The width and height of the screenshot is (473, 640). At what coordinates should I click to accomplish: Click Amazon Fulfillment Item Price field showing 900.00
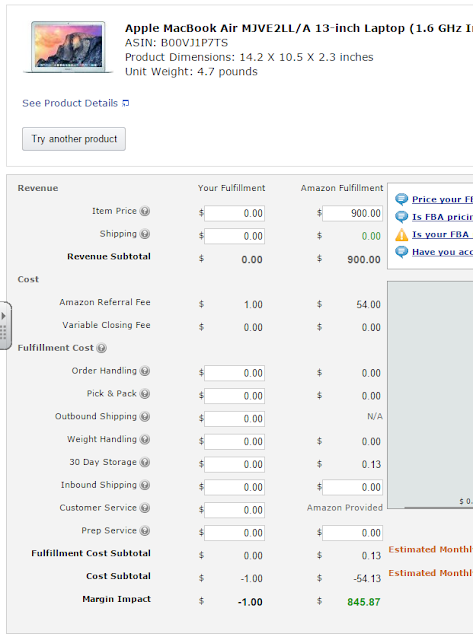(353, 213)
